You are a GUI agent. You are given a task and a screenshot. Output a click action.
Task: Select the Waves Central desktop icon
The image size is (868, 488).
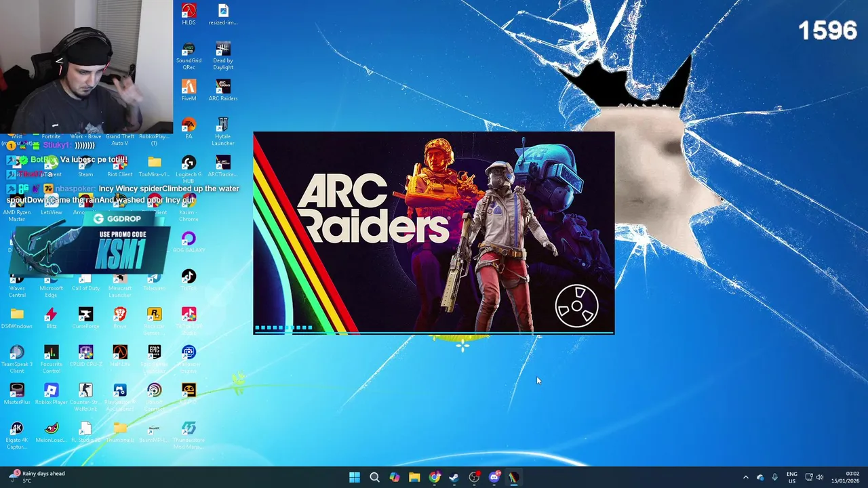point(17,283)
